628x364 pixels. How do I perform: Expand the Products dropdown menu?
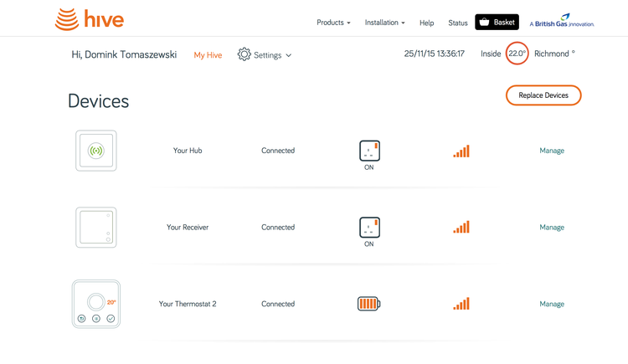pos(333,23)
